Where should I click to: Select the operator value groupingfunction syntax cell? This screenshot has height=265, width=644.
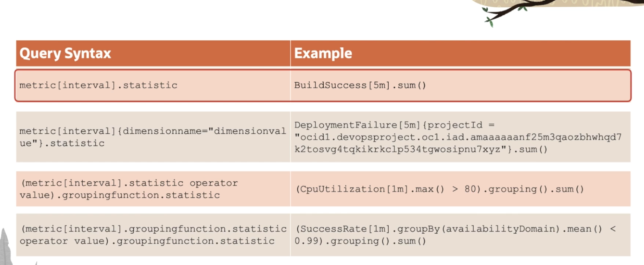point(129,189)
